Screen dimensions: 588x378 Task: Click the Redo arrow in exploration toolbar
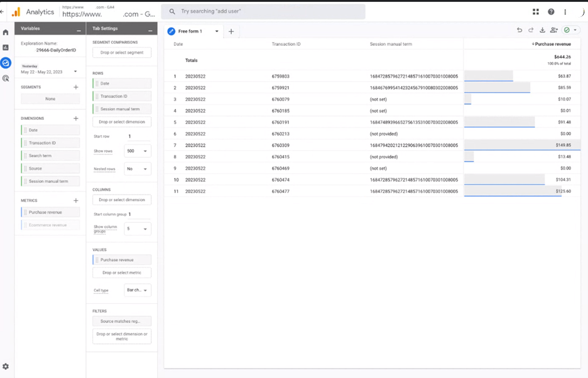coord(531,30)
